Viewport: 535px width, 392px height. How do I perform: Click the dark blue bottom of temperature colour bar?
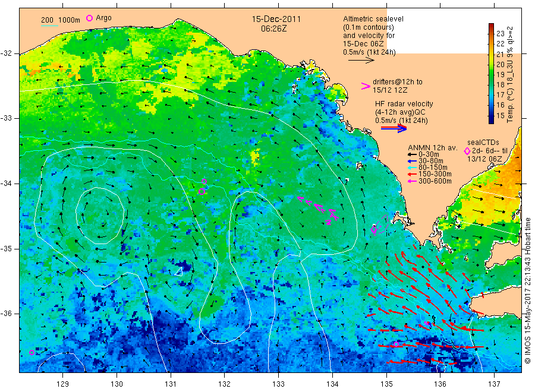click(491, 121)
